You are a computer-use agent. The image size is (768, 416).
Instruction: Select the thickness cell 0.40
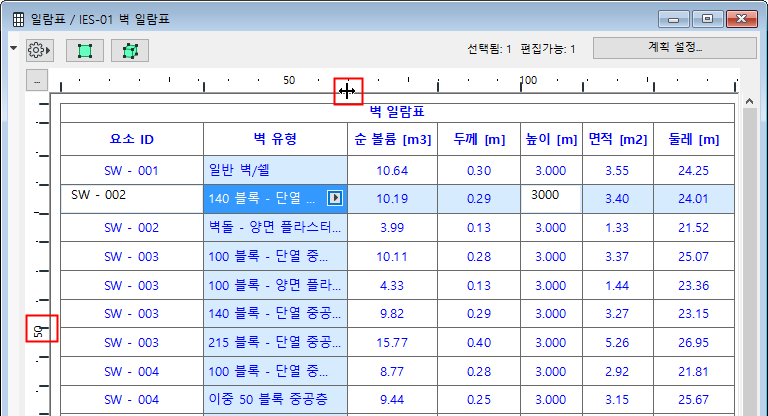click(479, 343)
